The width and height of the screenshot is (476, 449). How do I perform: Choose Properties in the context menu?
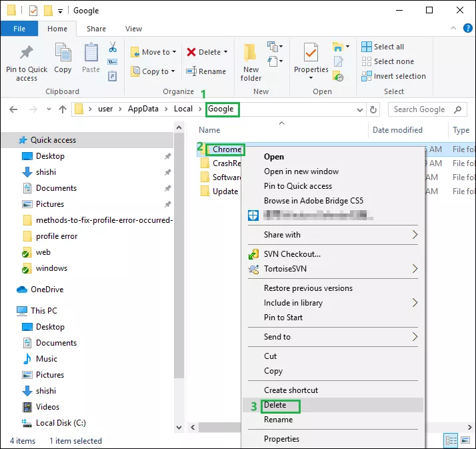(x=333, y=439)
